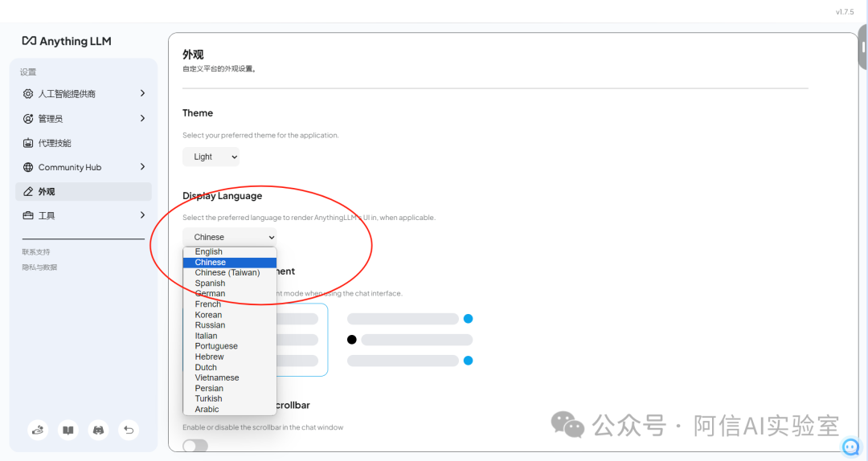Expand the 人工智能提供商 chevron
The height and width of the screenshot is (461, 868).
click(142, 93)
